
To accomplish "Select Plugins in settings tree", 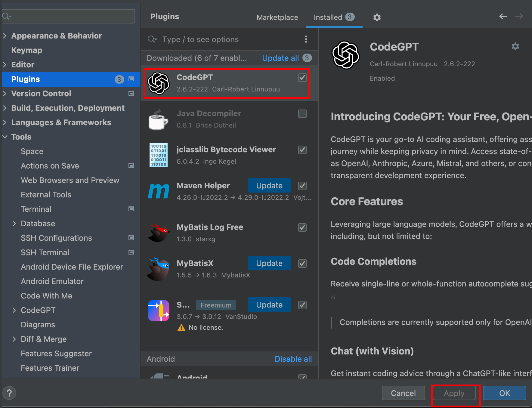I will [x=71, y=79].
